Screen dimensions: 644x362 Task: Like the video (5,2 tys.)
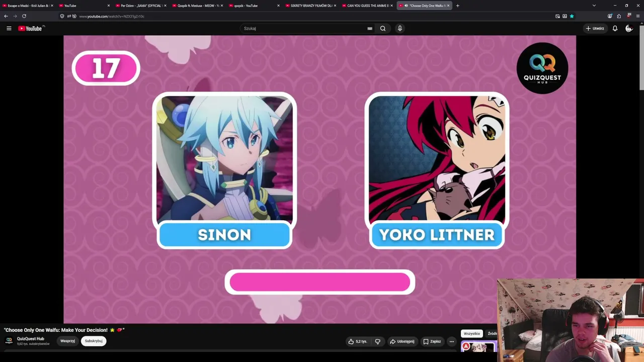point(358,341)
